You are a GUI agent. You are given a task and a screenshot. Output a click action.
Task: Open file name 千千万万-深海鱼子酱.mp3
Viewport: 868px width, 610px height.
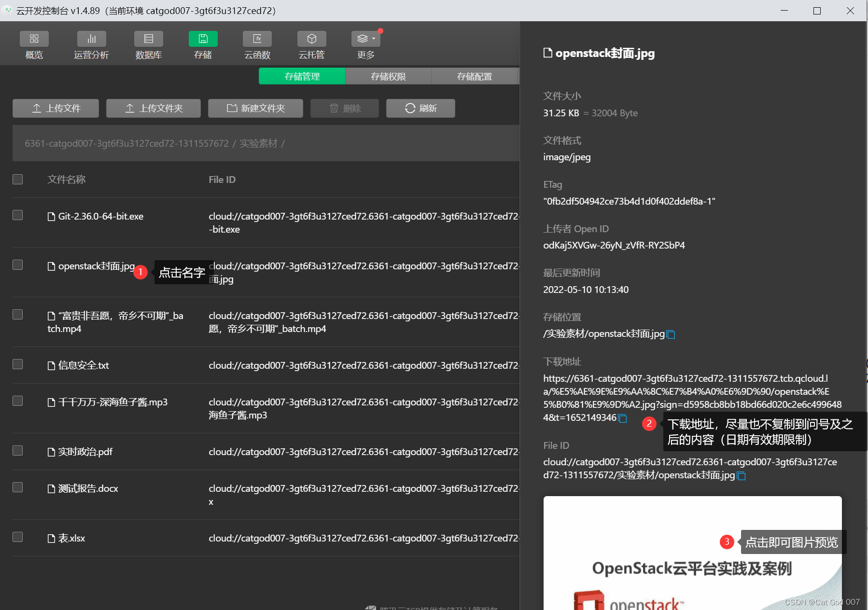coord(113,402)
